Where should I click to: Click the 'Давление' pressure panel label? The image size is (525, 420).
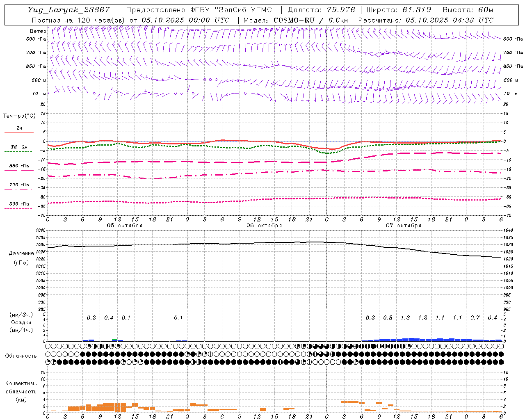[21, 253]
